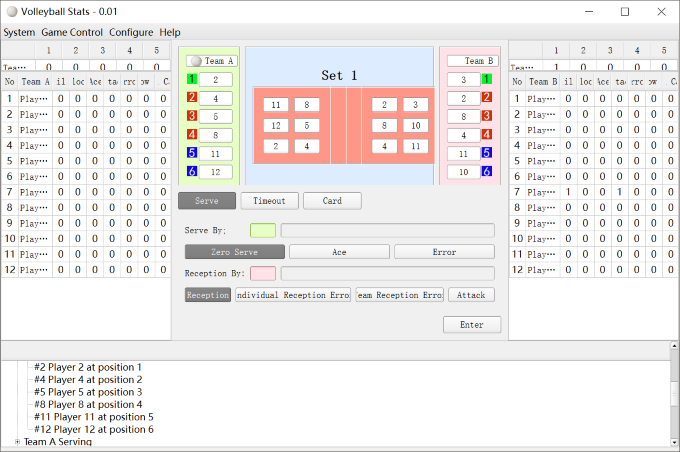
Task: Click Team A red position 3 badge
Action: [x=191, y=116]
